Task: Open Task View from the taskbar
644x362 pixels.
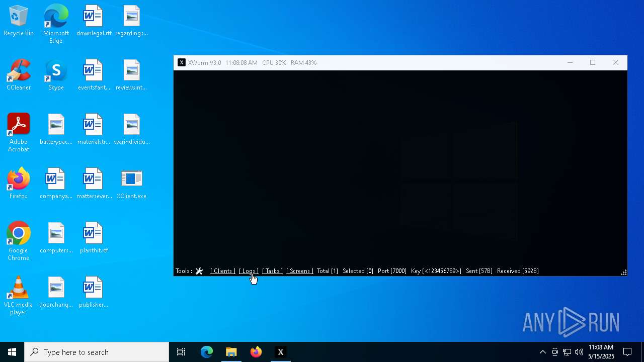Action: [181, 352]
